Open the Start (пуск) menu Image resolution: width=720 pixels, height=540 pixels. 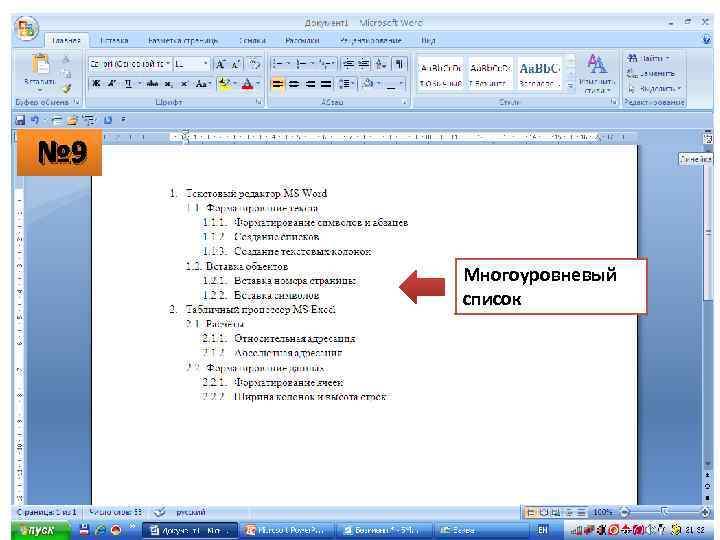click(x=39, y=530)
